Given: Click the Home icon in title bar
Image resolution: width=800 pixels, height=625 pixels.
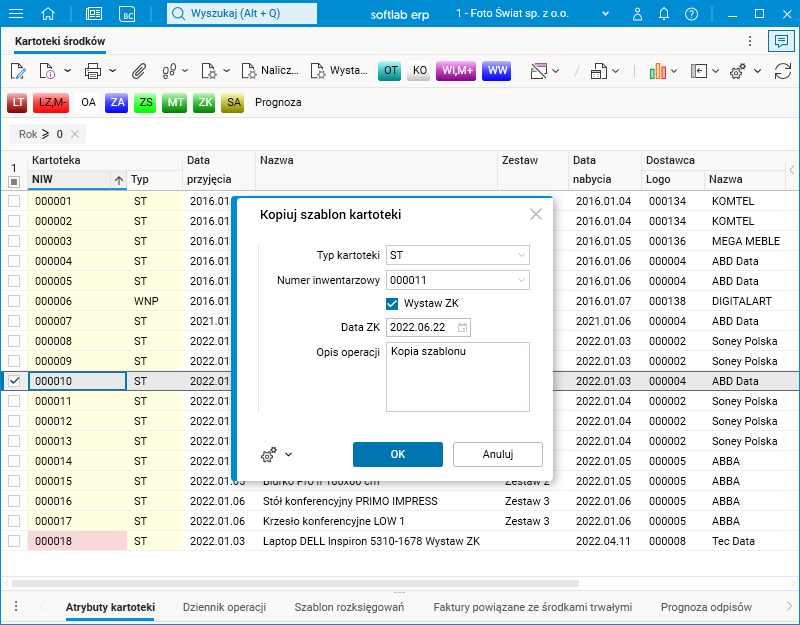Looking at the screenshot, I should click(x=48, y=14).
